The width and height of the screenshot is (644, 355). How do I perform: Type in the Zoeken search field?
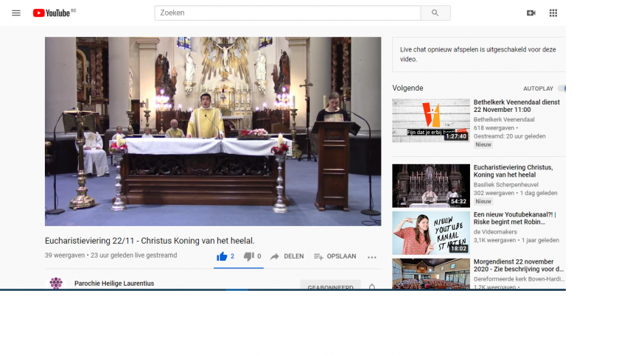coord(287,13)
